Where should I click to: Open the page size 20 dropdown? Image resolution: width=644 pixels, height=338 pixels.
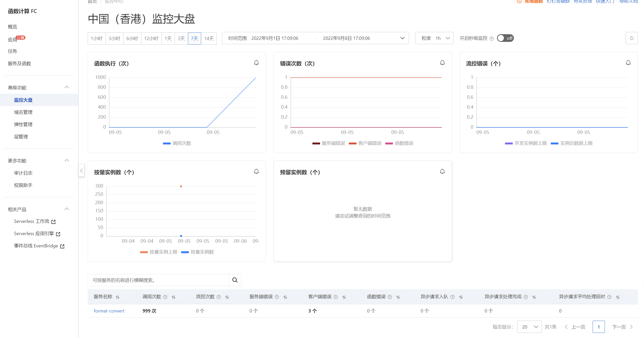pos(529,327)
